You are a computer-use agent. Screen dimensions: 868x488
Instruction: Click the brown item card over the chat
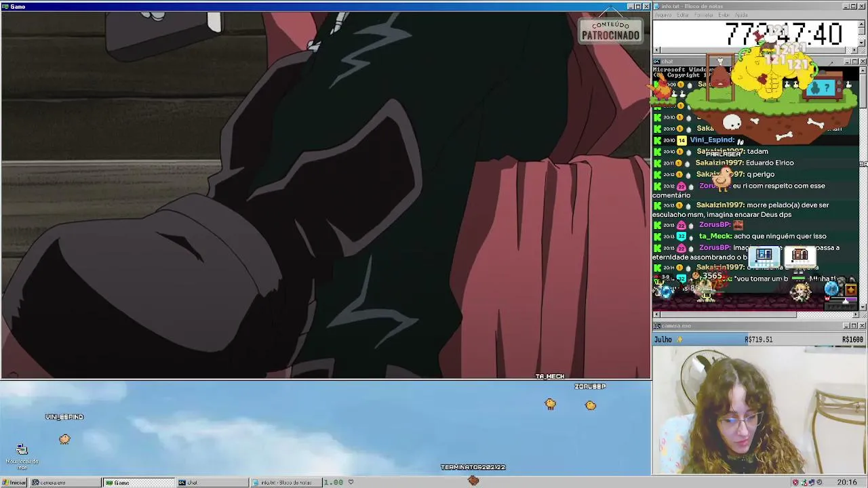pos(800,256)
